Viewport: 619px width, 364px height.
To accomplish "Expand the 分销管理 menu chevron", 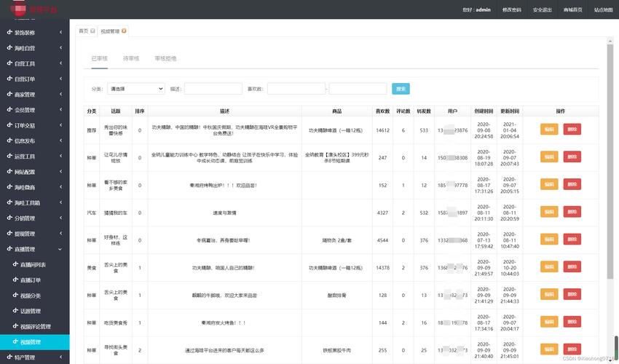I will pos(60,218).
